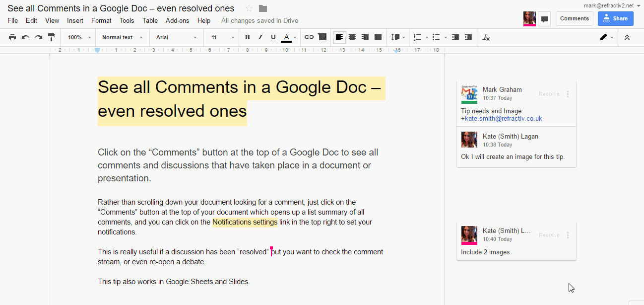The image size is (644, 305).
Task: Open the Tools menu
Action: [x=127, y=21]
